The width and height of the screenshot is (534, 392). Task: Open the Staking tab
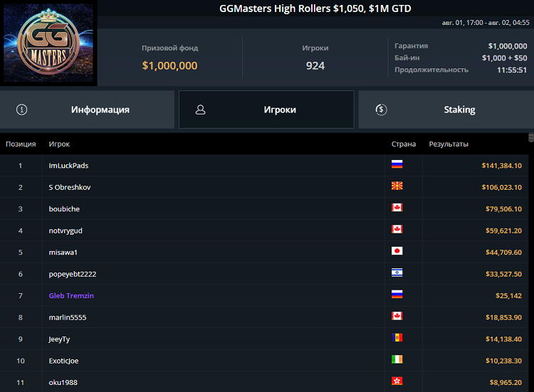[x=446, y=110]
